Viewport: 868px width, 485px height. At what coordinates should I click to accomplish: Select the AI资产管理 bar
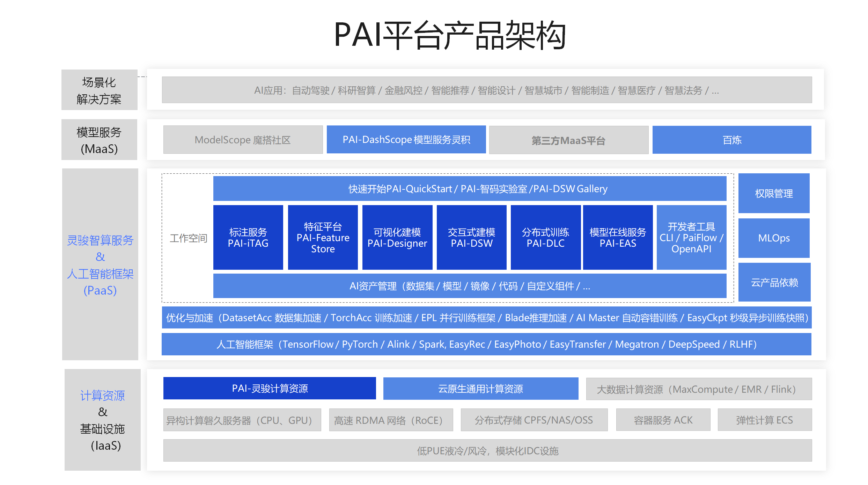coord(470,286)
